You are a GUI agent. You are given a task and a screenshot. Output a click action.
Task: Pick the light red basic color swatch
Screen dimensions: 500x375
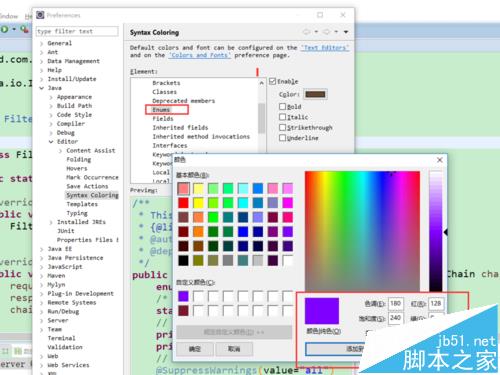[x=183, y=188]
